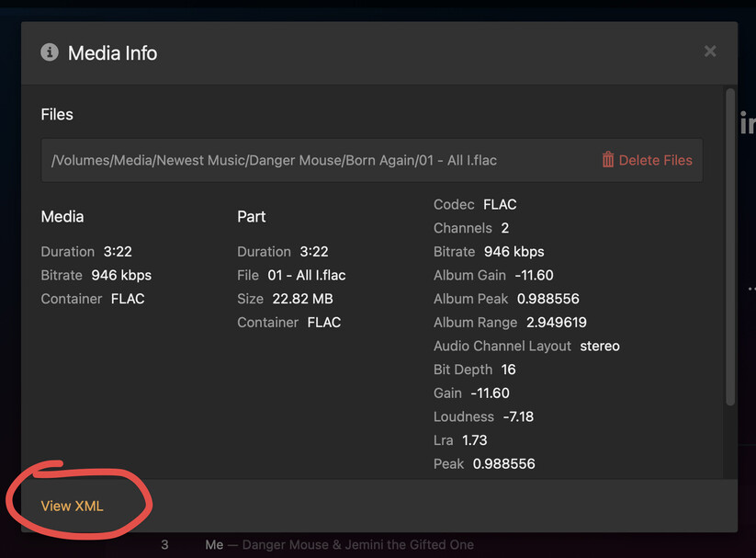Close the Media Info dialog
The width and height of the screenshot is (756, 558).
tap(710, 51)
